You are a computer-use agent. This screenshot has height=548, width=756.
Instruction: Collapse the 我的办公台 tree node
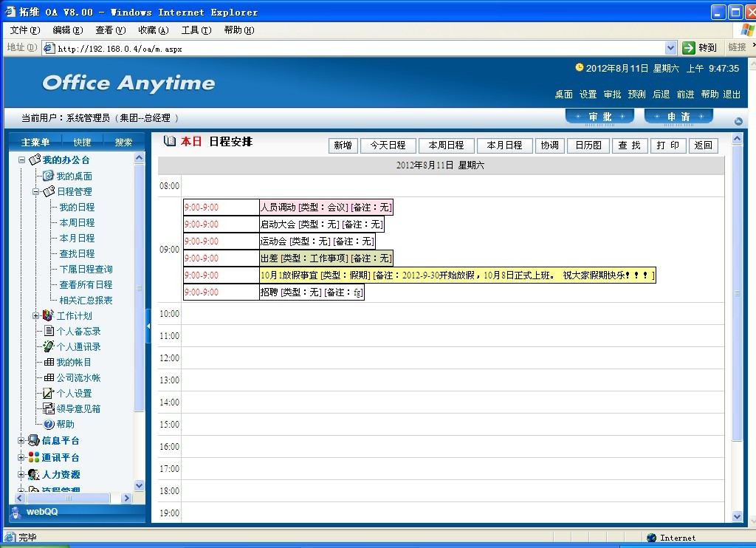tap(21, 160)
